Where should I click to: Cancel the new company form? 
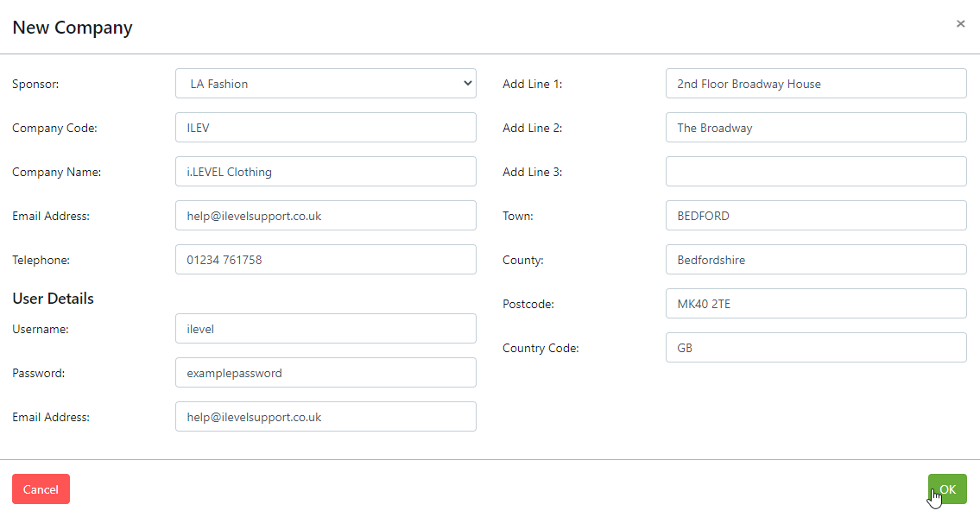point(41,489)
